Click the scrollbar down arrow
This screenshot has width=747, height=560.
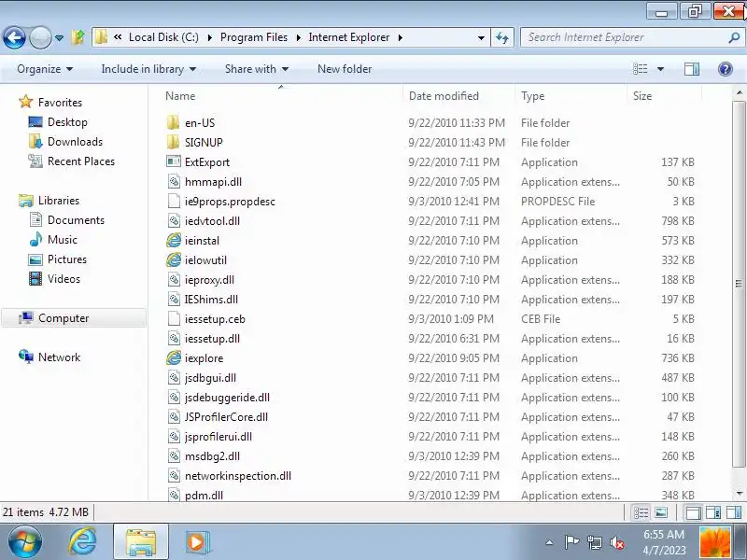(x=739, y=494)
